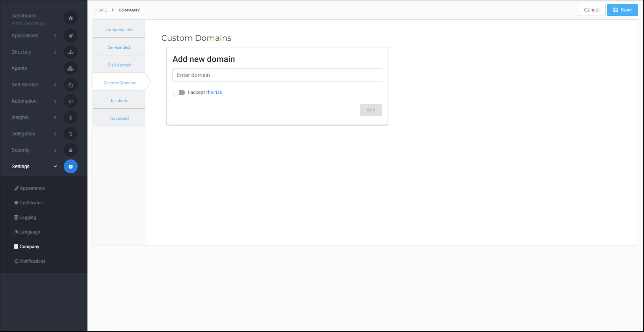
Task: Click the Automation sidebar label
Action: 24,101
